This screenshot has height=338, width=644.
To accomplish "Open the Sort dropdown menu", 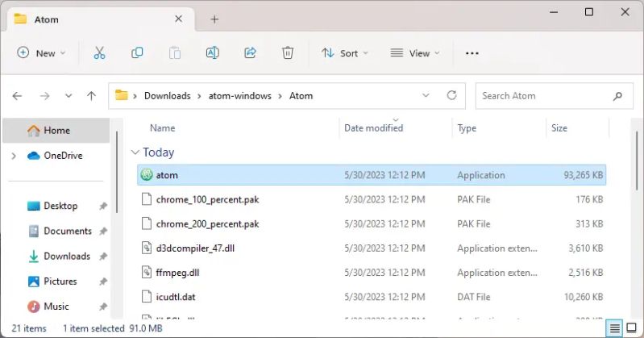I will (345, 53).
